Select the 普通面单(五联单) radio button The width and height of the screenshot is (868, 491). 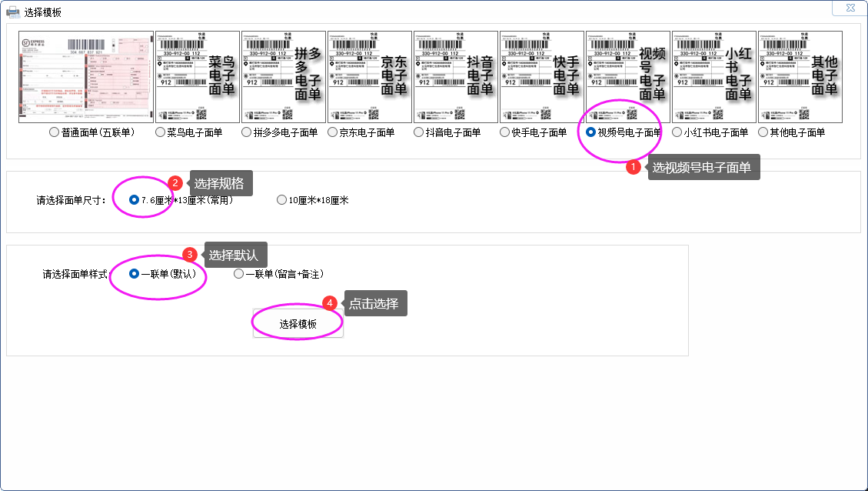pyautogui.click(x=55, y=132)
